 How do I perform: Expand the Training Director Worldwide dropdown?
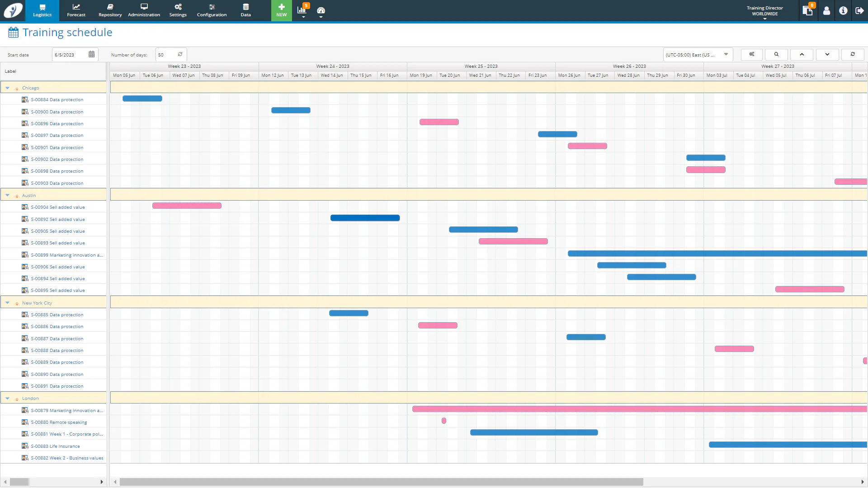(764, 11)
